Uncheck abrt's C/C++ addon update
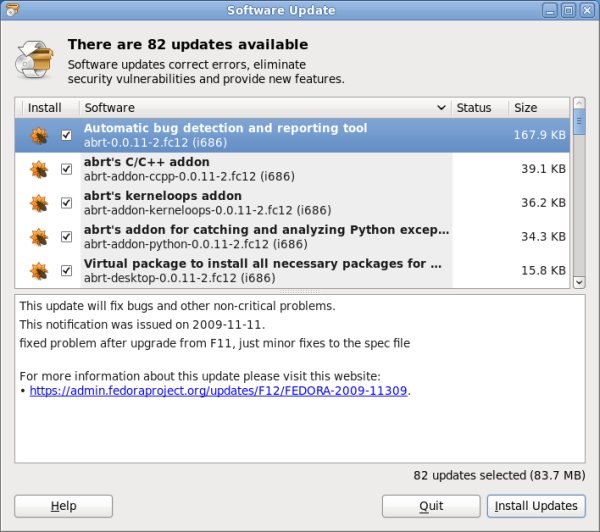The height and width of the screenshot is (532, 600). (x=67, y=169)
